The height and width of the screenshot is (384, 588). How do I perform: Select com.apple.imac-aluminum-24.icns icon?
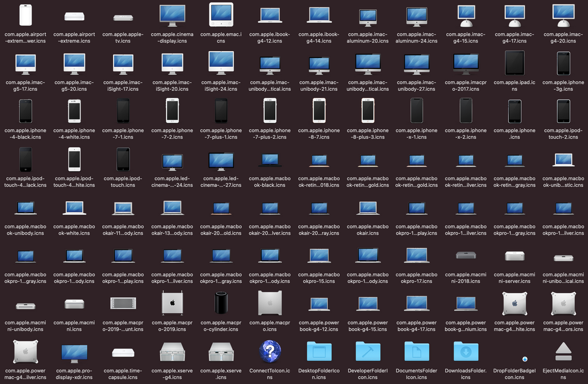coord(417,17)
